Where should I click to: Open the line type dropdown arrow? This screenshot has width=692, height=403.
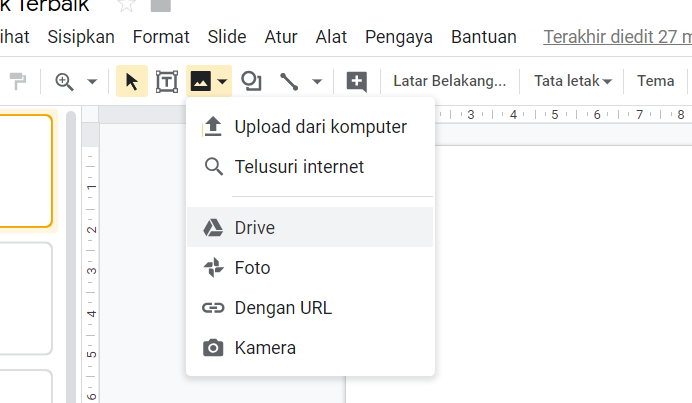[317, 81]
